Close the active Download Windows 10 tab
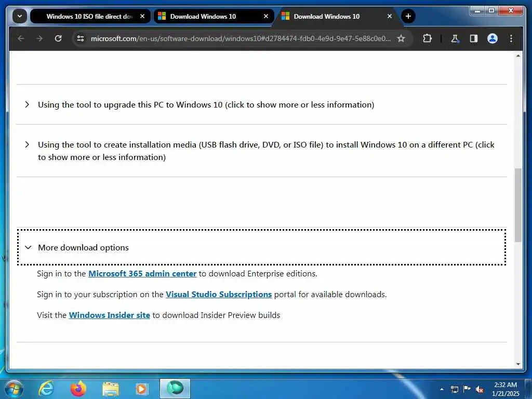This screenshot has width=532, height=399. [x=390, y=16]
